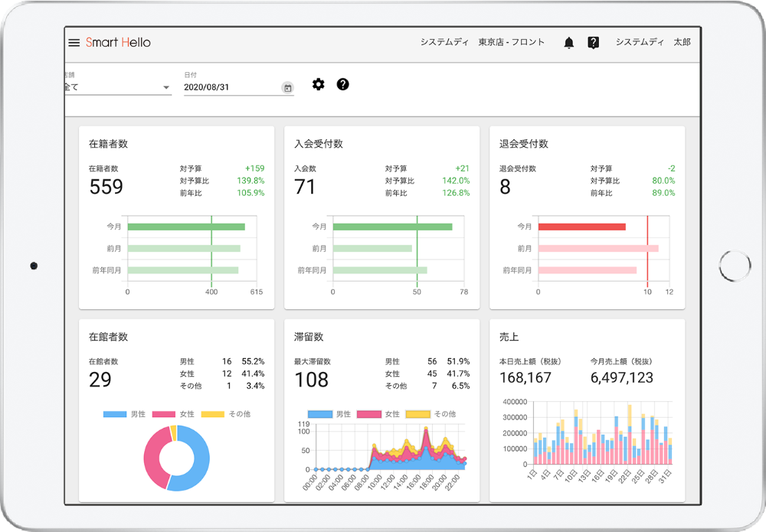Click the 退会受付数 card heading

pos(523,144)
